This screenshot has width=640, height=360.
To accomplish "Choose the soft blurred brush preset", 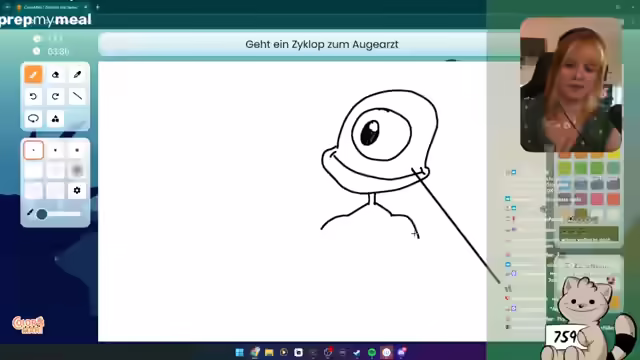I will pyautogui.click(x=77, y=170).
